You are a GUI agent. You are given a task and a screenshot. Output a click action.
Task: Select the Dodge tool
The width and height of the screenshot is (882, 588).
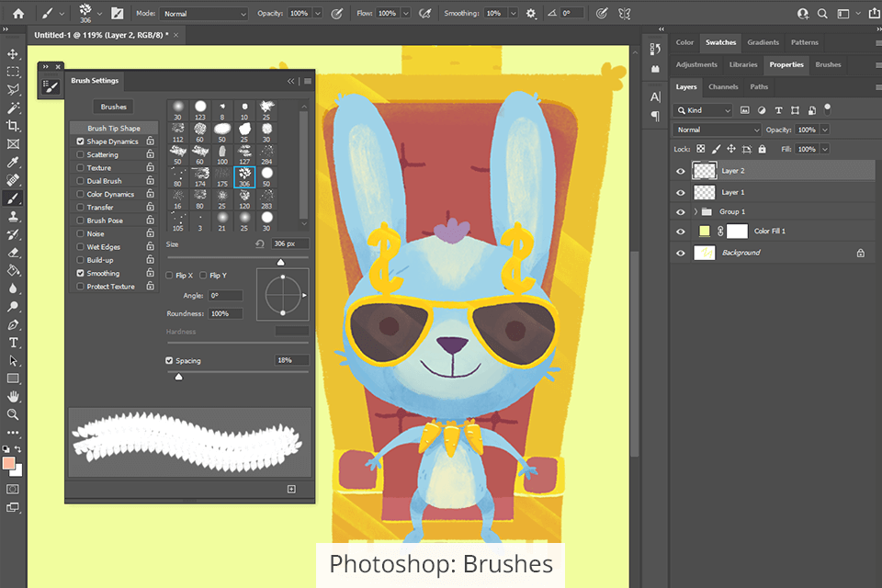click(x=12, y=307)
